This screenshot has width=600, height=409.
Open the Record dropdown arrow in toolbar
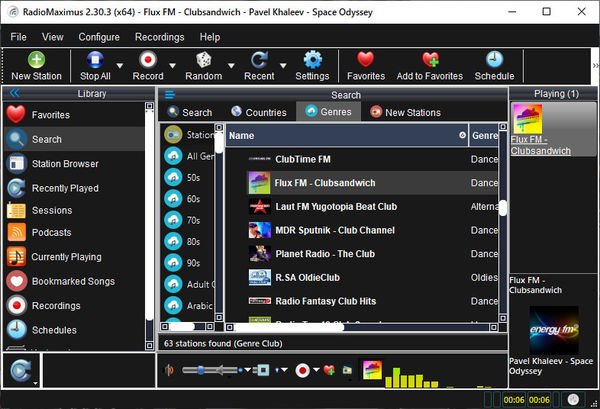pyautogui.click(x=173, y=66)
